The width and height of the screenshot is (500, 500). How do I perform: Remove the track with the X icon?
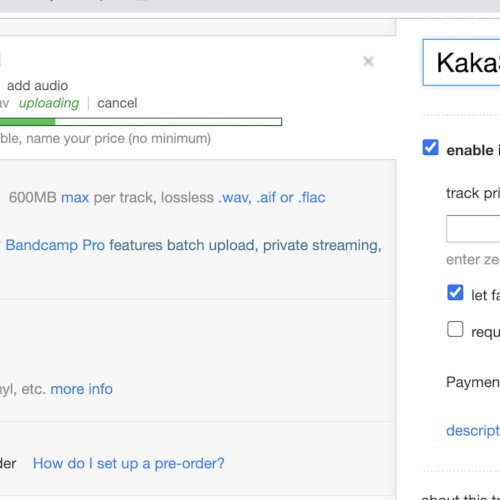coord(368,61)
